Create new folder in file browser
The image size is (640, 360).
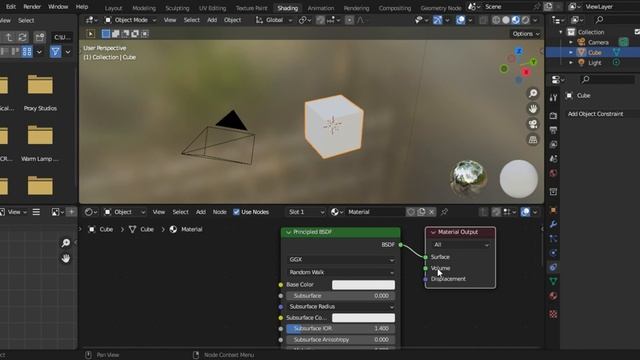pyautogui.click(x=40, y=37)
